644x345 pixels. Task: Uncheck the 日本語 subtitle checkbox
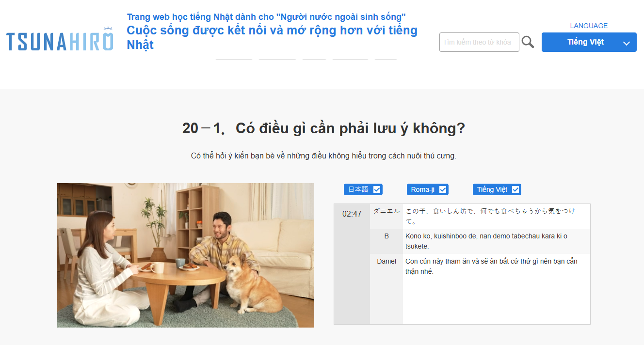click(377, 189)
